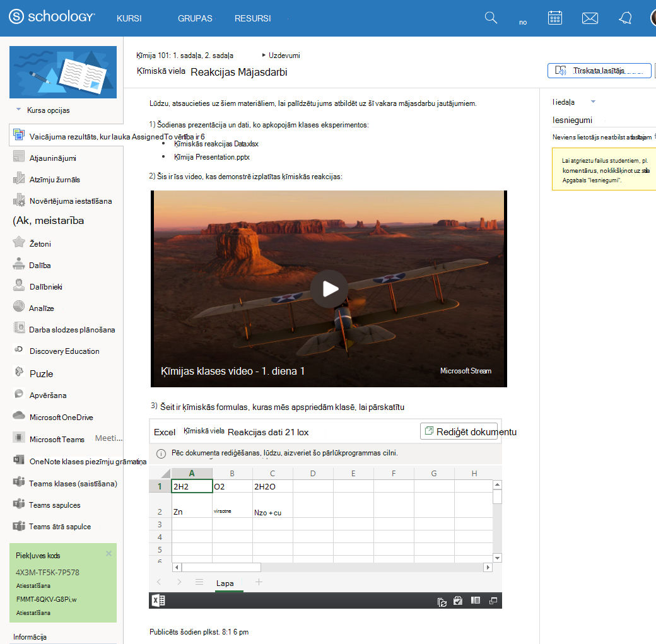Open Puzle app icon
The height and width of the screenshot is (644, 656).
20,372
